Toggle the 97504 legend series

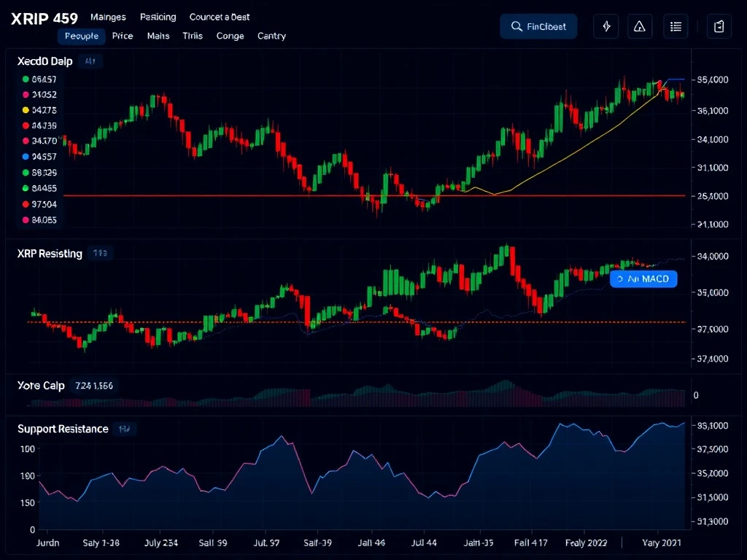tap(44, 204)
